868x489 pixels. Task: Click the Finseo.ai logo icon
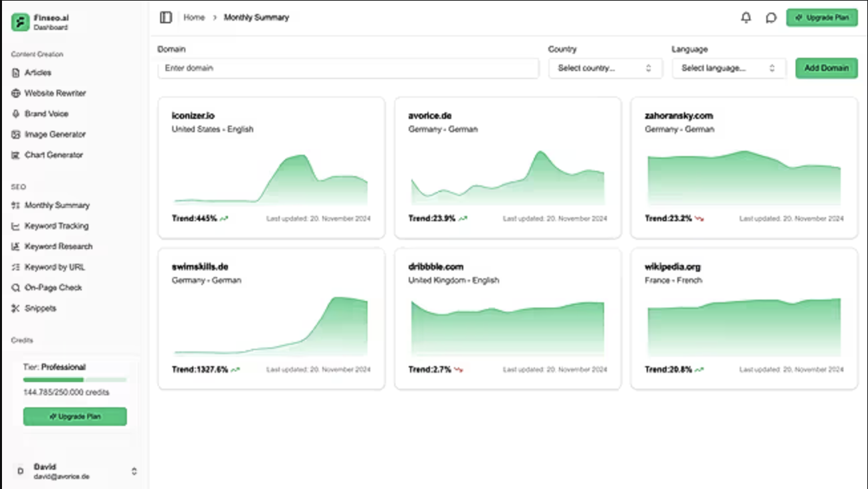click(20, 23)
